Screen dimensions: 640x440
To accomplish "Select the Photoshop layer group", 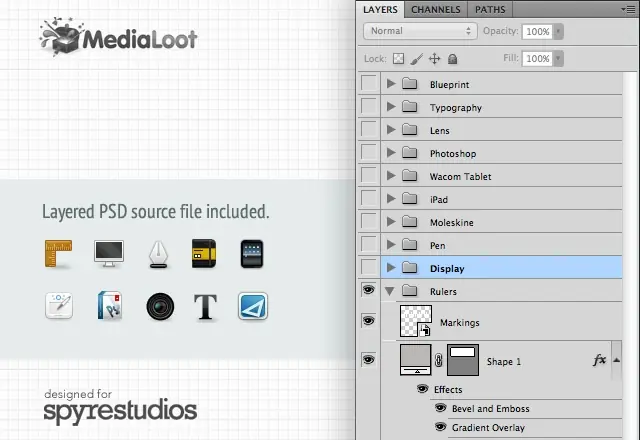I will pos(502,153).
